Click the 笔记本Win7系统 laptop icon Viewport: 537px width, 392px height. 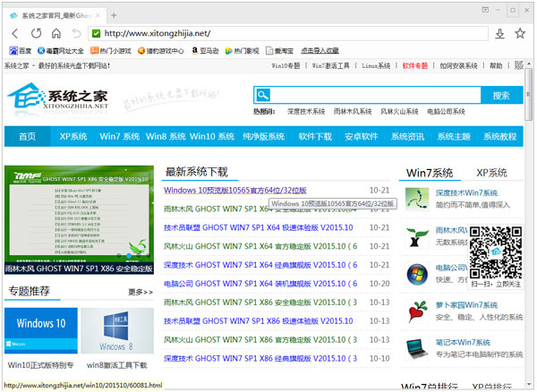point(417,348)
